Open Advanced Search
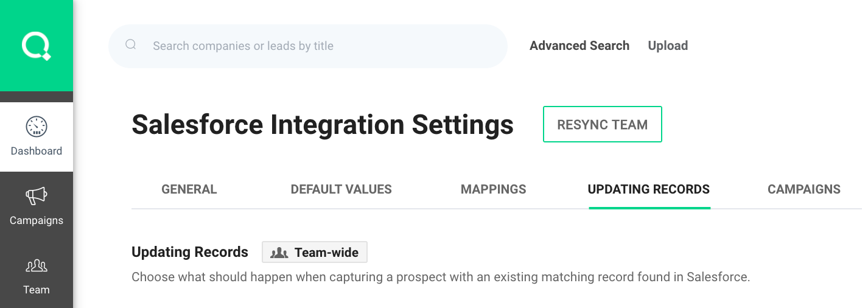The width and height of the screenshot is (868, 308). [579, 46]
